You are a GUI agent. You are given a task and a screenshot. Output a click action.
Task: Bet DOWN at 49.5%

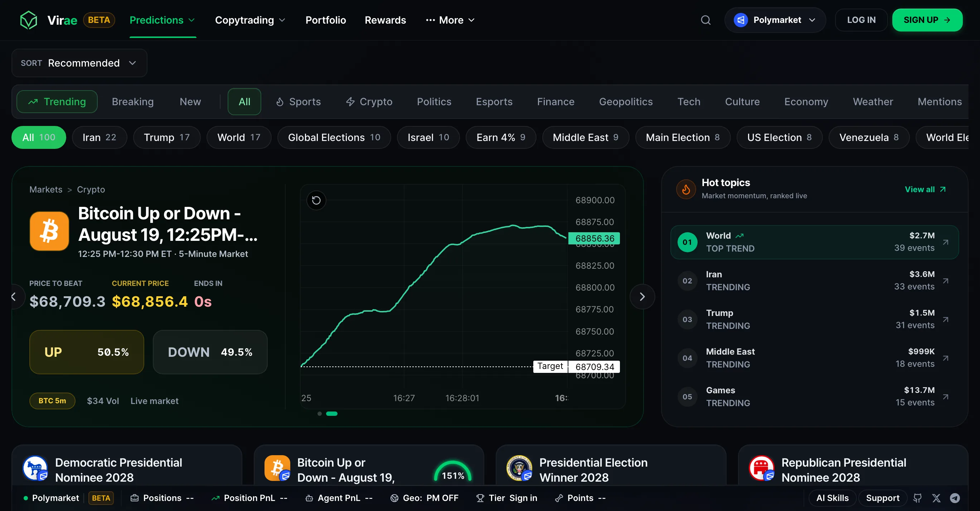click(x=210, y=352)
